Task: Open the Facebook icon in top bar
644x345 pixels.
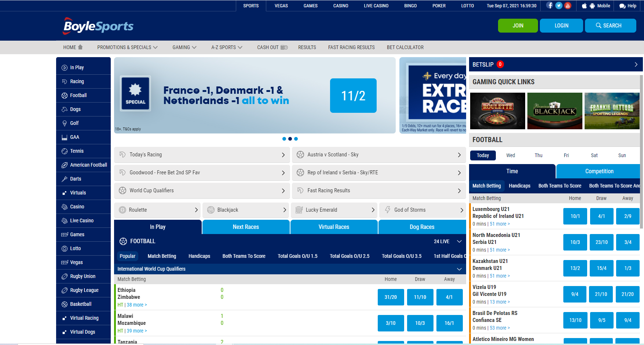Action: (x=549, y=5)
